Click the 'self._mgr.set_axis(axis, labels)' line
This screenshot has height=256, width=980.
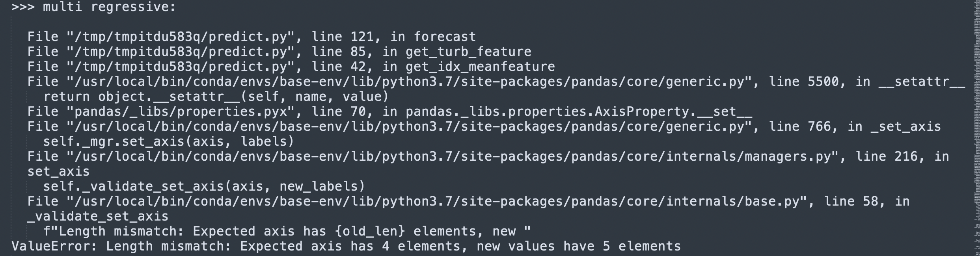[169, 141]
